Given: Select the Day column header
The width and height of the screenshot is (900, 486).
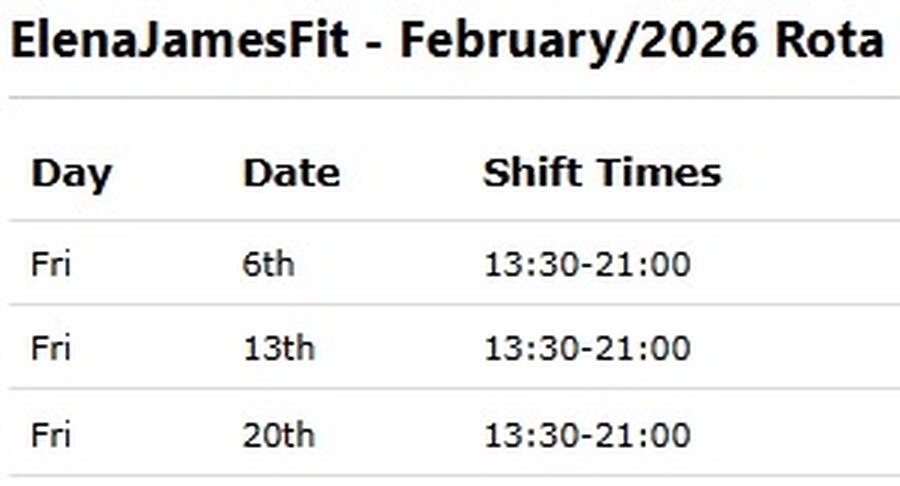Looking at the screenshot, I should (x=71, y=173).
